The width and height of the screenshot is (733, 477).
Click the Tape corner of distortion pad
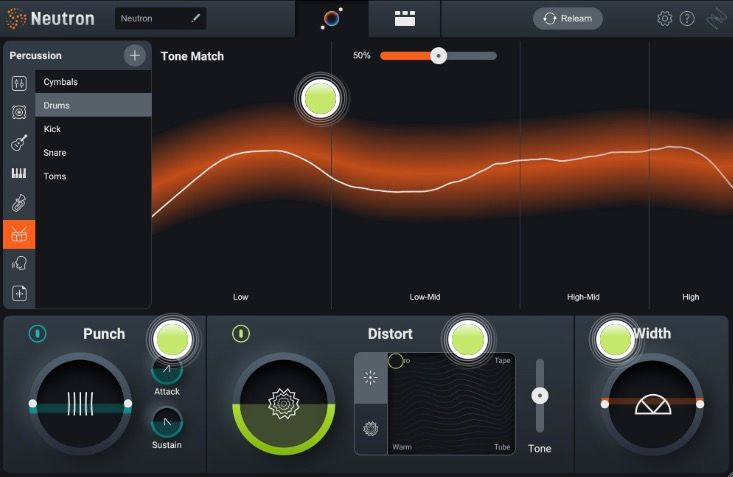pos(502,361)
